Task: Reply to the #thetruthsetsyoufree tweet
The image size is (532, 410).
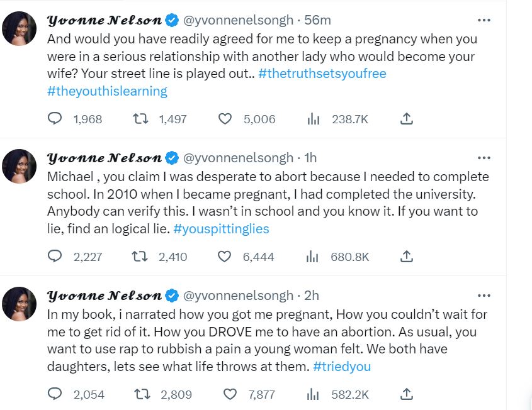Action: pyautogui.click(x=55, y=118)
